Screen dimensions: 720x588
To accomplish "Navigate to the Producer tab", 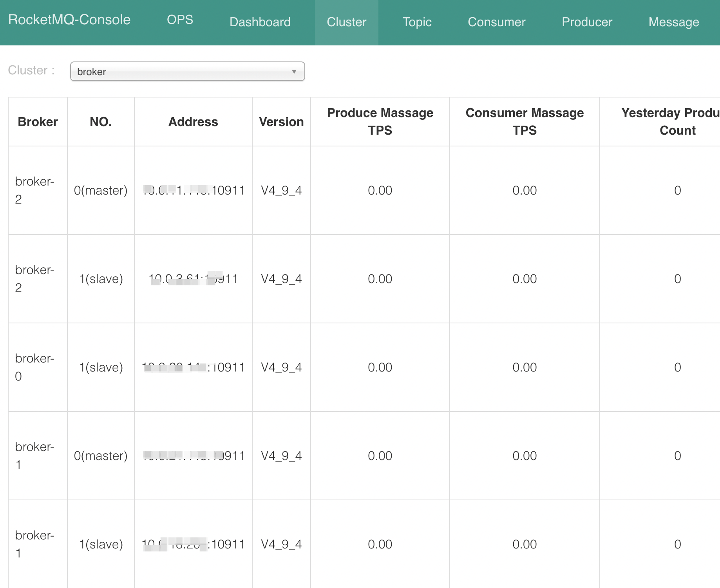I will click(587, 22).
